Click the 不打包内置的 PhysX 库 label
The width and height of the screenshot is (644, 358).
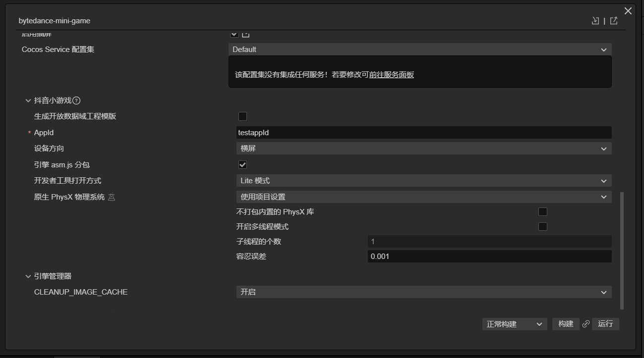point(275,212)
